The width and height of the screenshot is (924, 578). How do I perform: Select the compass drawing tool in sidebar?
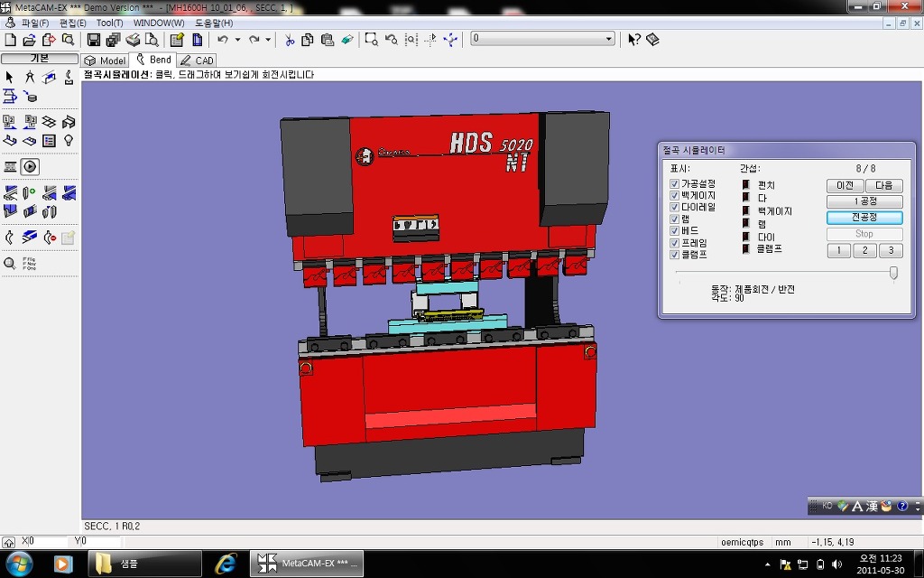[x=30, y=78]
